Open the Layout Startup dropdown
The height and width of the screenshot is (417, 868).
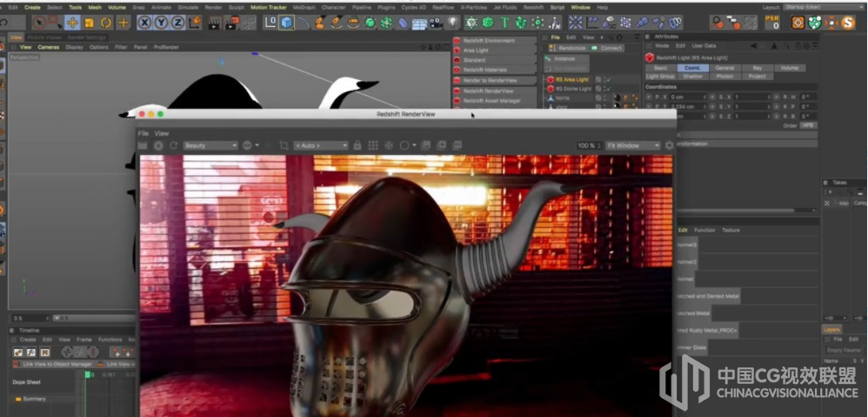tap(824, 7)
